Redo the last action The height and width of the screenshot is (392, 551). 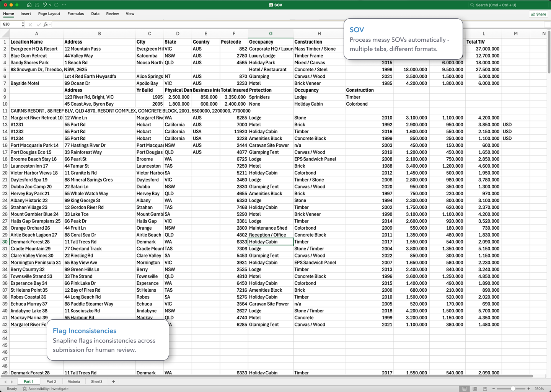point(56,5)
